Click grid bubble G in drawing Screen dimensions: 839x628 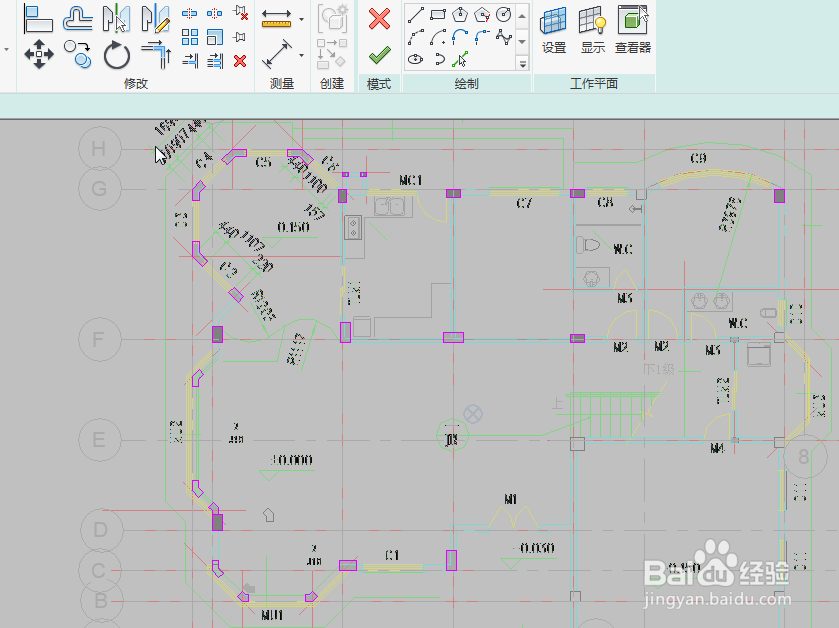click(100, 188)
